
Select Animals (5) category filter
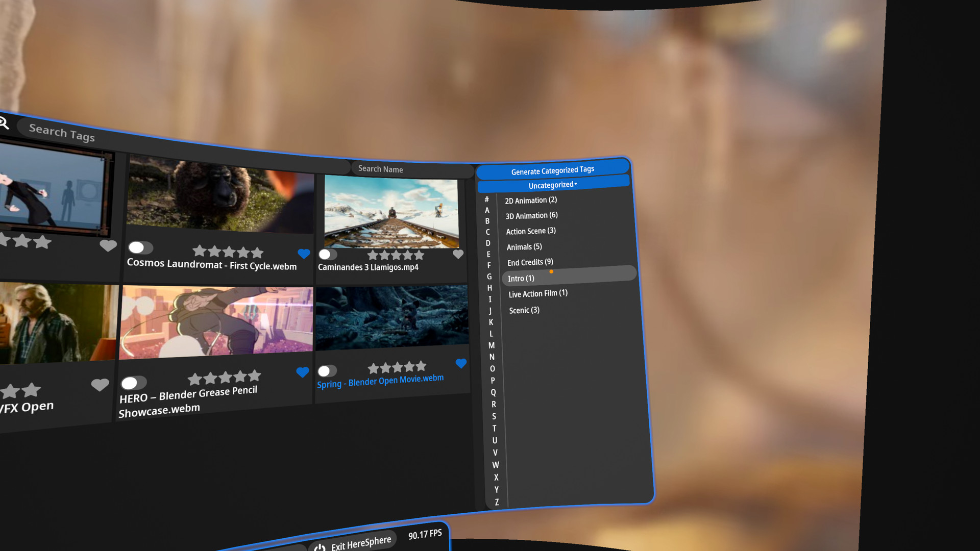[524, 246]
